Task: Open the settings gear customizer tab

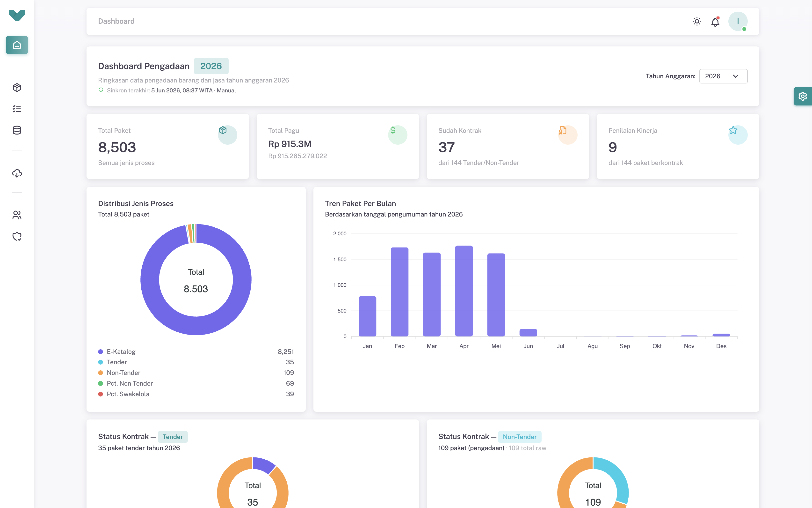Action: [x=803, y=97]
